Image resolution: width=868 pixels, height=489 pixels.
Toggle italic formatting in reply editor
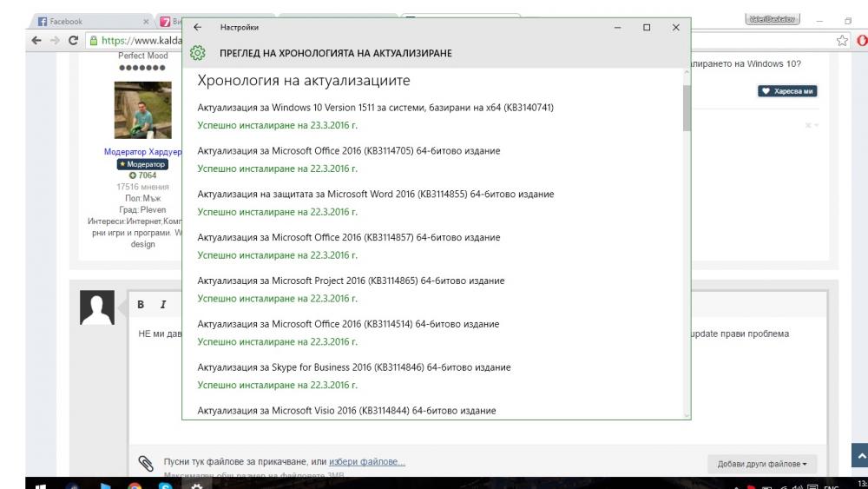tap(163, 304)
